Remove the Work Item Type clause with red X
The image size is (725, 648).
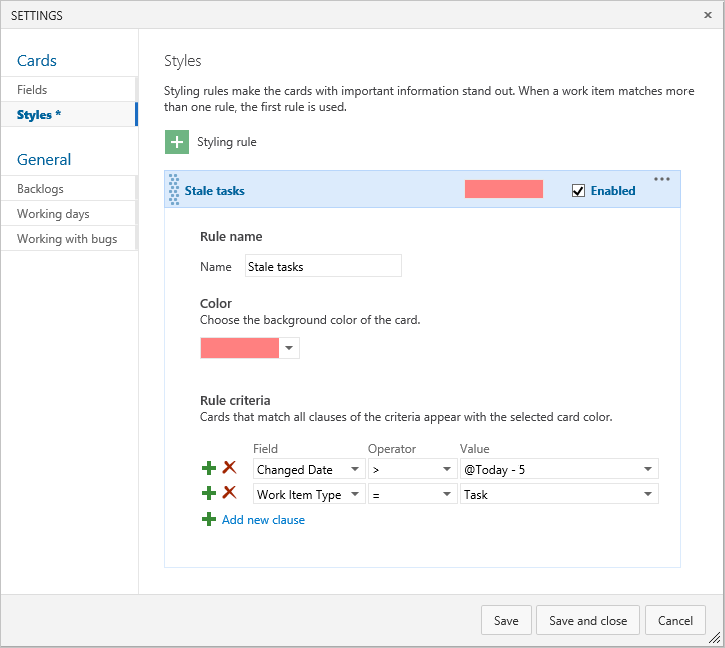pos(229,493)
